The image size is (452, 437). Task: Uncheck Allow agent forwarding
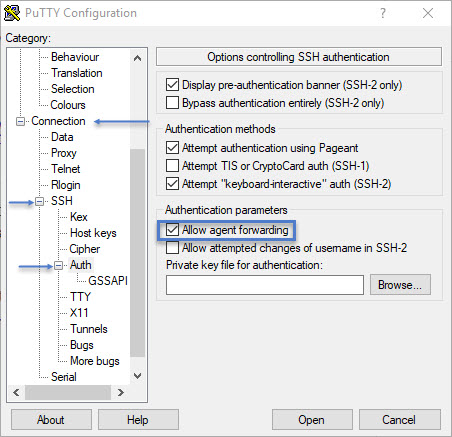coord(172,230)
